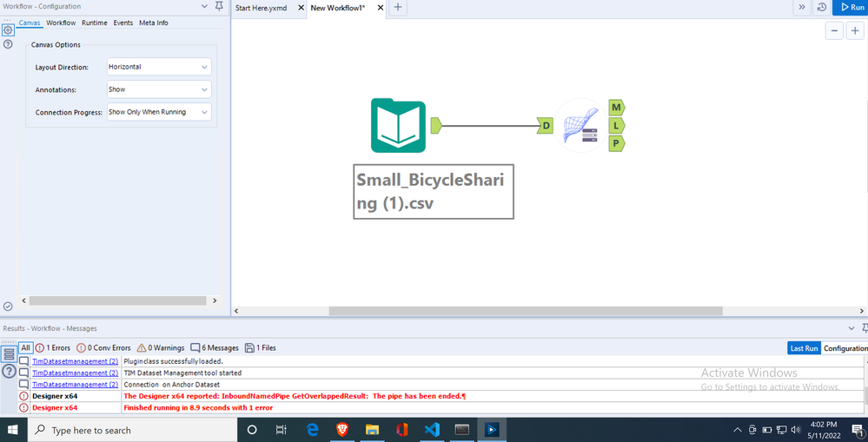Switch to the Workflow tab

(61, 23)
